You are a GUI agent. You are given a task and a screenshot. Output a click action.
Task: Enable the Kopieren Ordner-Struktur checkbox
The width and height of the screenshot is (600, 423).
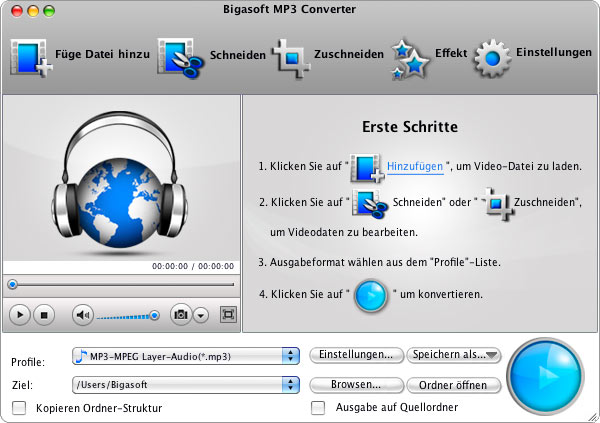tap(19, 408)
